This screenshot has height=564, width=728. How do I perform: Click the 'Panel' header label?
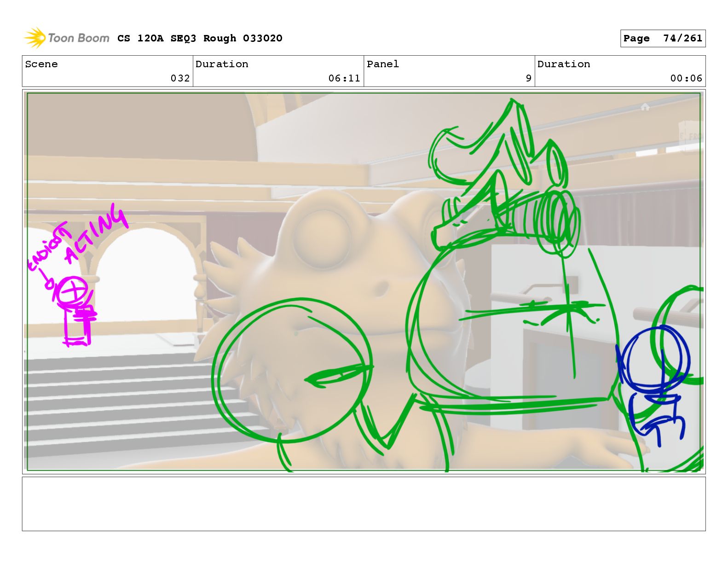(x=383, y=64)
